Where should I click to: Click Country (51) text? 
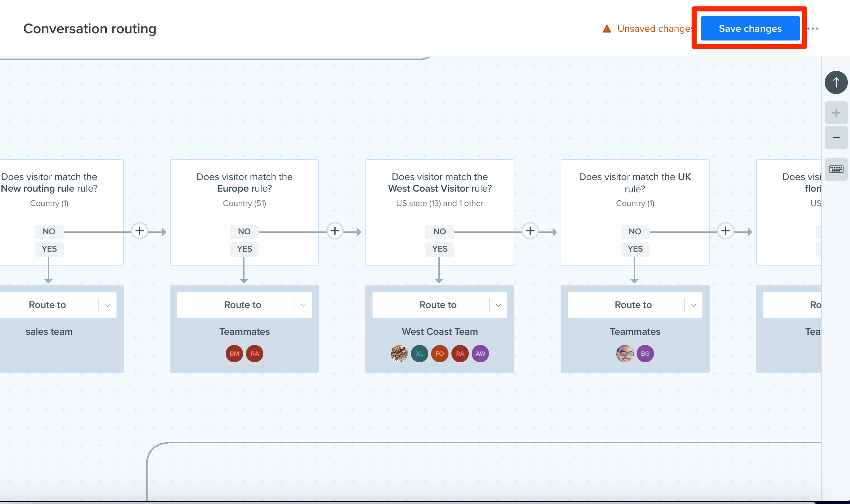(245, 203)
